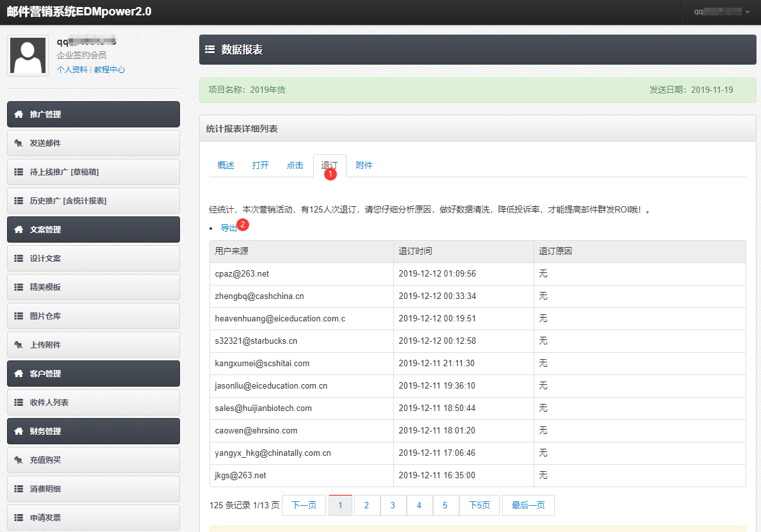Jump to 最后一页 last page
Screen dimensions: 761x532
[528, 505]
